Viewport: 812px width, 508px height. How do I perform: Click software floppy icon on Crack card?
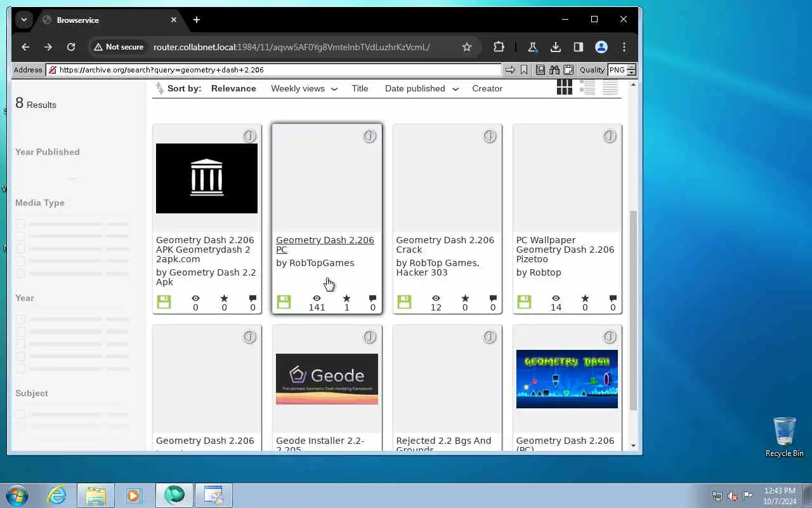(x=404, y=302)
